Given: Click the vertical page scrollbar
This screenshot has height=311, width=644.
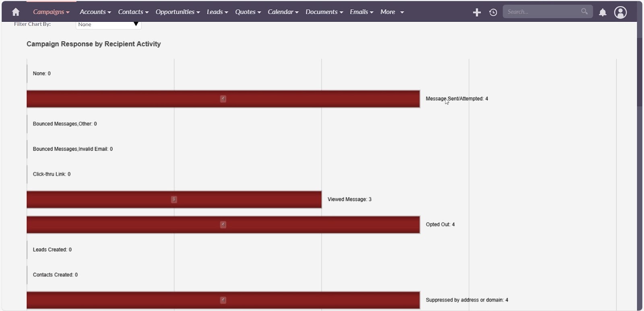Looking at the screenshot, I should pos(640,73).
